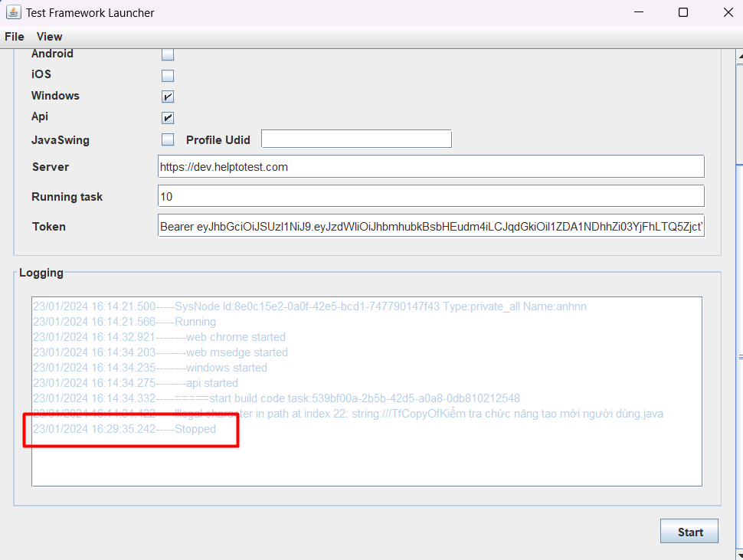
Task: Focus the Profile Udid text field
Action: coord(356,139)
